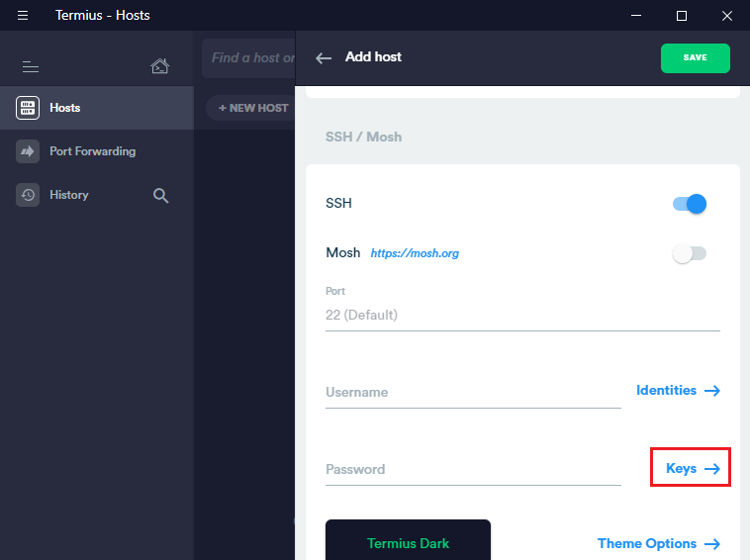Open Identities selection
This screenshot has height=560, width=750.
coord(678,390)
